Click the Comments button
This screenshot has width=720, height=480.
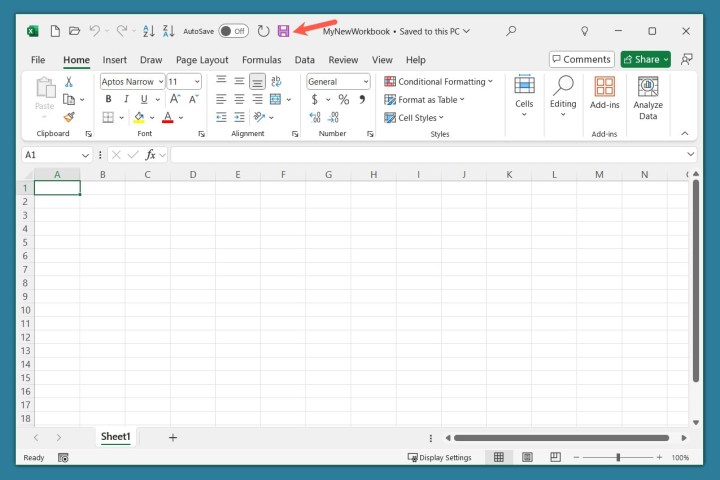pyautogui.click(x=581, y=60)
